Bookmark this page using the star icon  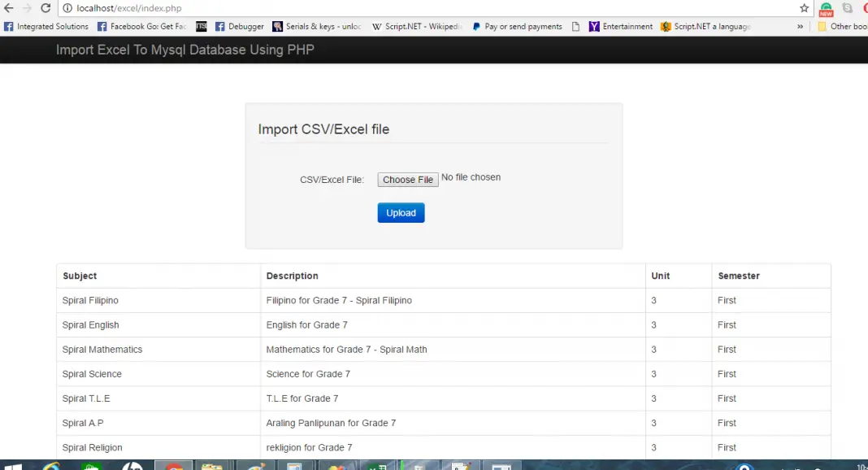coord(804,8)
